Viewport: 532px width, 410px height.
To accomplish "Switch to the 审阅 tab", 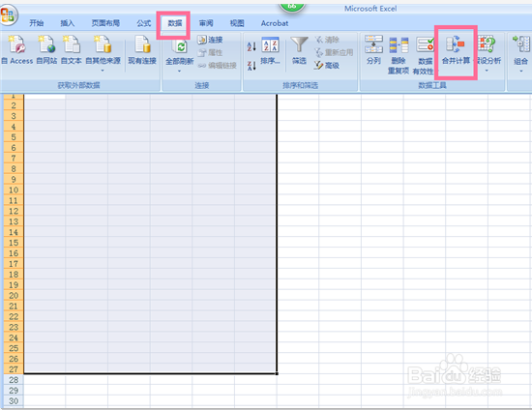I will click(206, 23).
